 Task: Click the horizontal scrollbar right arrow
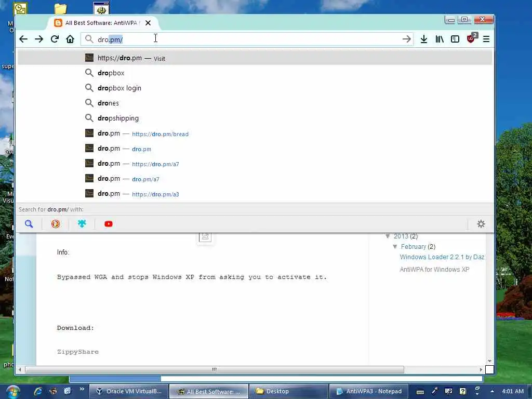[481, 369]
